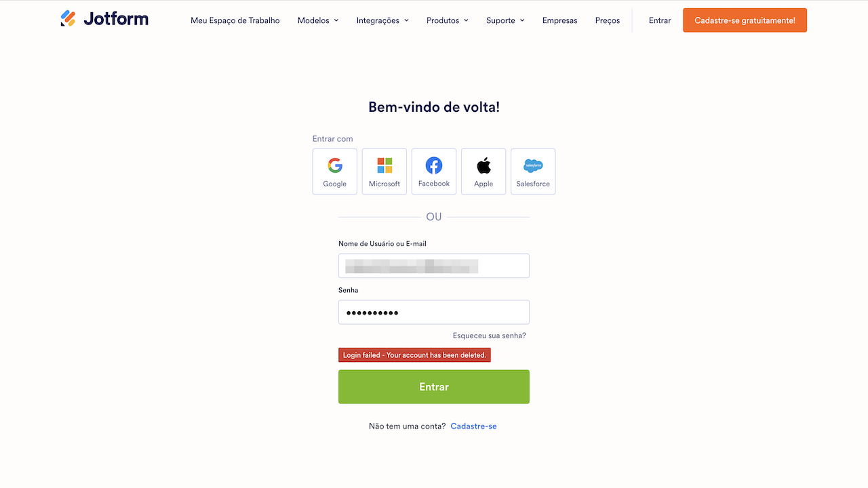The width and height of the screenshot is (868, 488).
Task: Sign in with Google icon
Action: tap(335, 171)
